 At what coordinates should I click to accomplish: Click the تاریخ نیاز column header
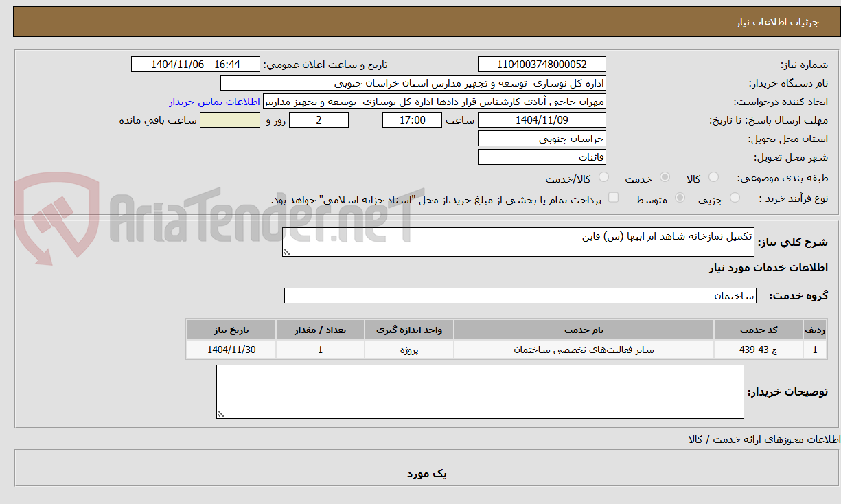[231, 330]
